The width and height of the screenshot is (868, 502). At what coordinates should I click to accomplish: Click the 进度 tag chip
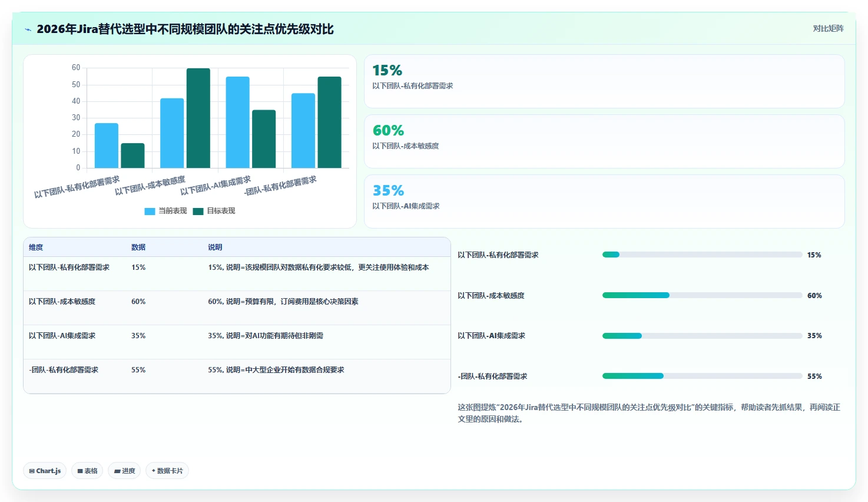point(124,471)
